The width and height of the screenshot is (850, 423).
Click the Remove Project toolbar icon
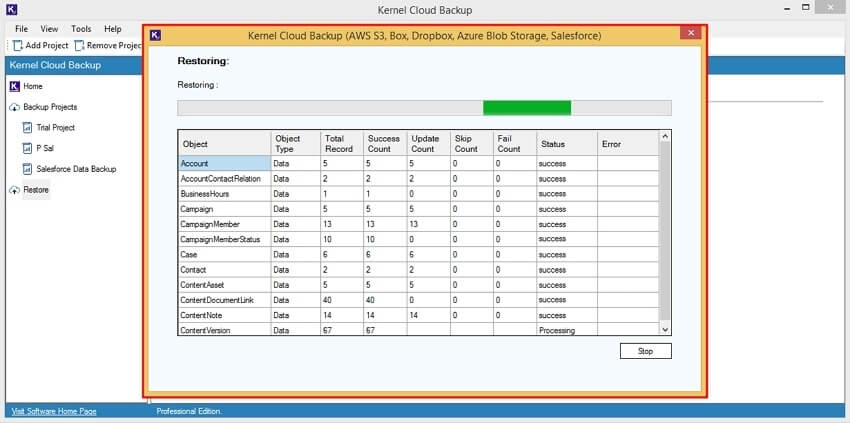coord(80,46)
